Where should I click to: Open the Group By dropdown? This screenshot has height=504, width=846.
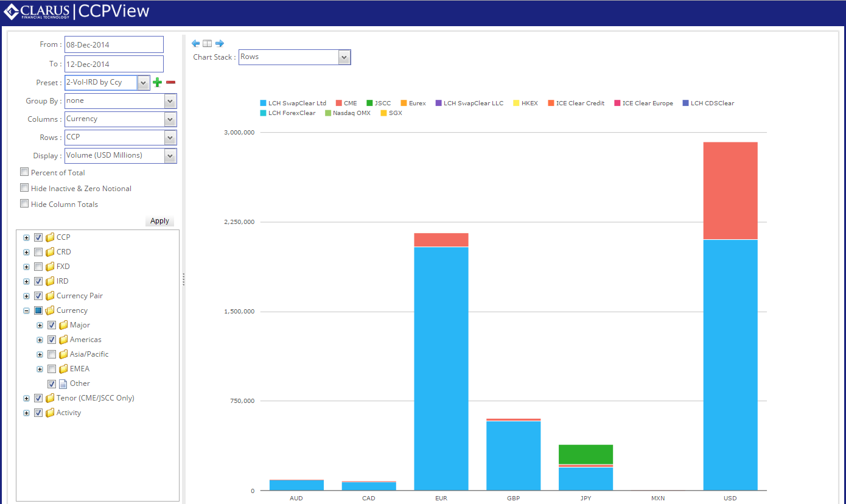tap(170, 101)
